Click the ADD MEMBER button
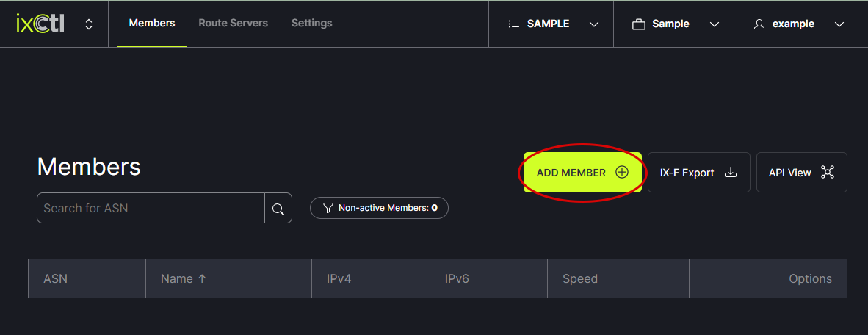This screenshot has height=335, width=868. 572,173
